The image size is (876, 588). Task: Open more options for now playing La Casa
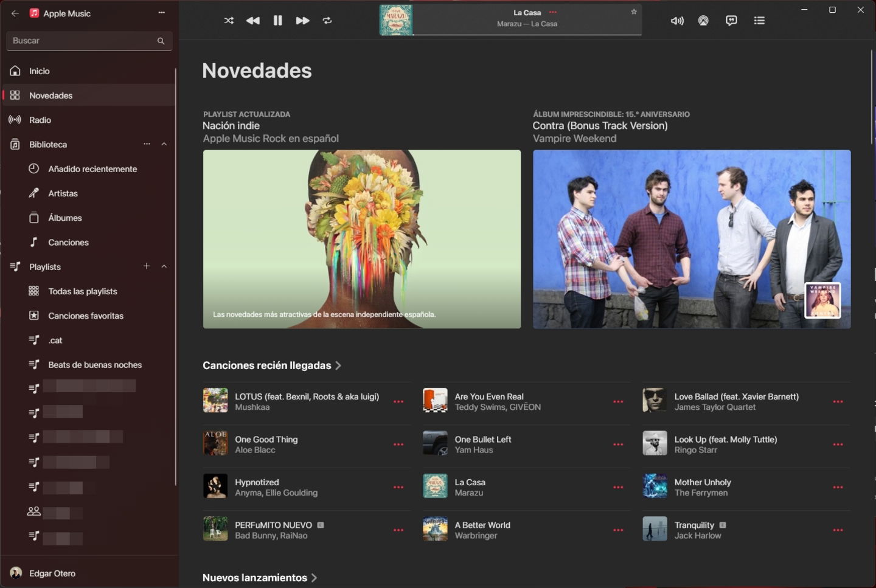553,12
